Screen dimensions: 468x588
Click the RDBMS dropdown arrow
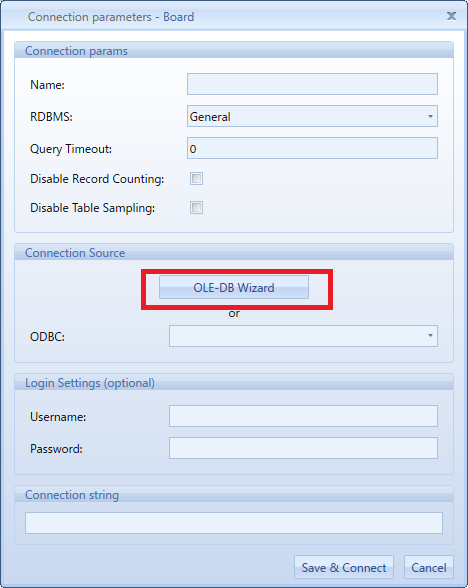coord(430,116)
